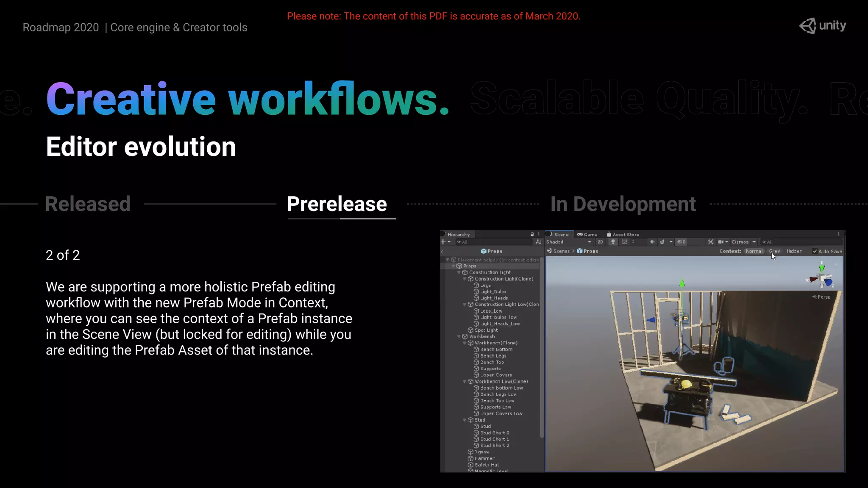Toggle the scene lighting bulb icon
868x488 pixels.
(x=613, y=242)
